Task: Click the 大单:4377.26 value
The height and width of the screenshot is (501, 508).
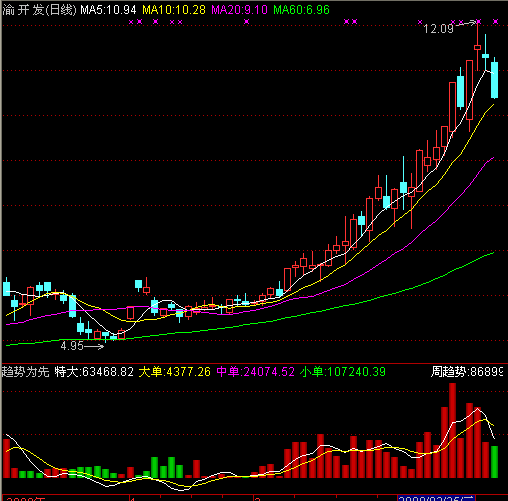Action: coord(175,372)
